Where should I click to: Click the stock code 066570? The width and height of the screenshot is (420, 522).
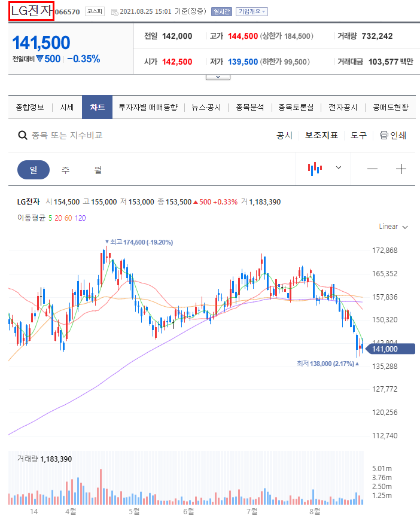coord(67,13)
